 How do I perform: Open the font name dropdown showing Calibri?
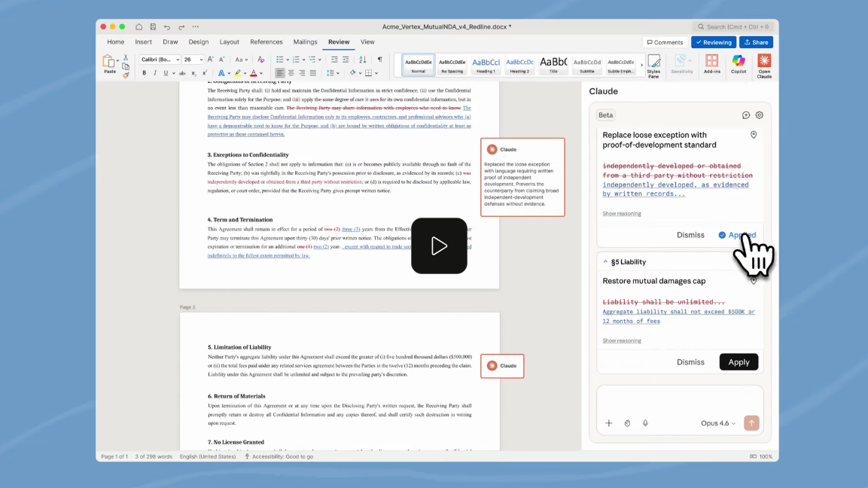point(160,59)
